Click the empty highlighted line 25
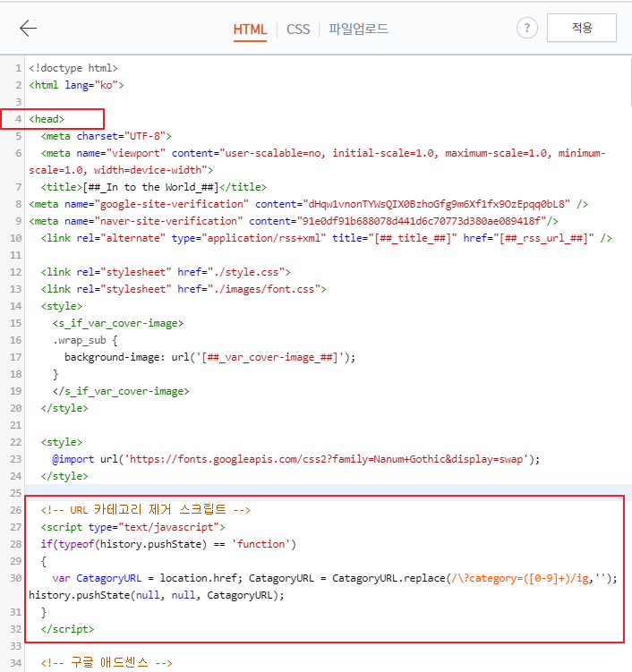The height and width of the screenshot is (672, 632). 328,493
